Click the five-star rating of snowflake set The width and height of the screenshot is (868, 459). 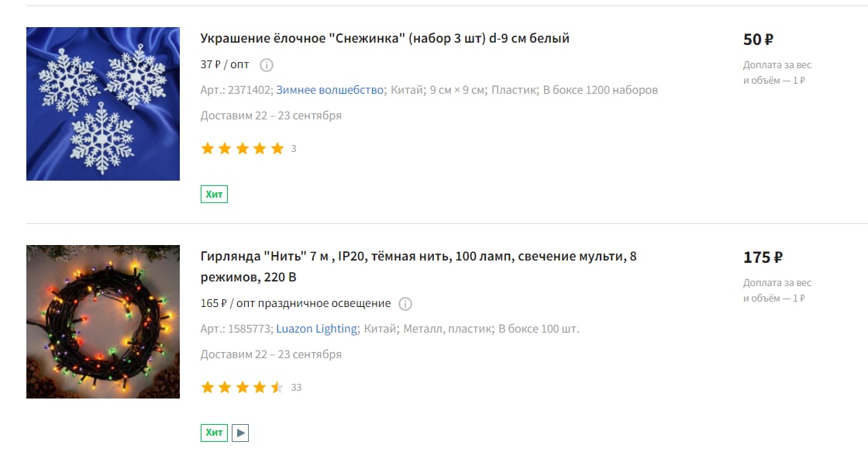243,148
